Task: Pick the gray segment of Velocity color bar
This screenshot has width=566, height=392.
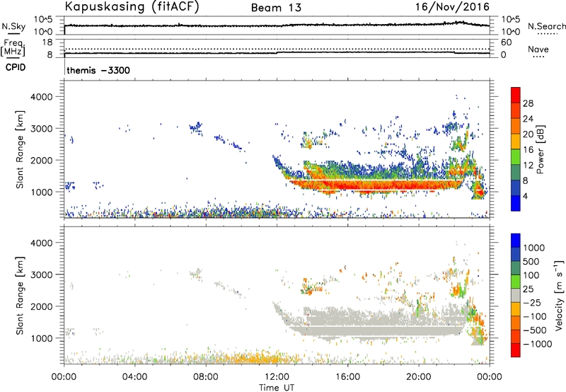Action: 516,295
